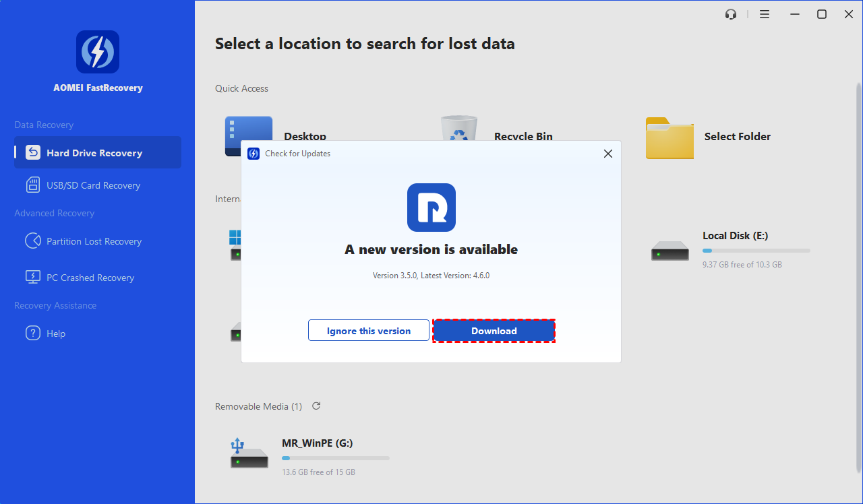
Task: Click the headset support icon
Action: pyautogui.click(x=731, y=14)
